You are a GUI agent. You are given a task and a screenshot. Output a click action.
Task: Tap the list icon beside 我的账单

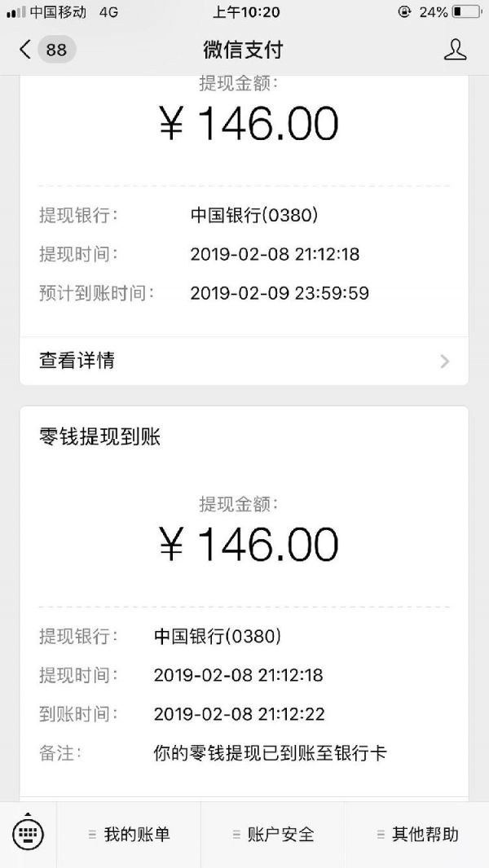point(92,835)
